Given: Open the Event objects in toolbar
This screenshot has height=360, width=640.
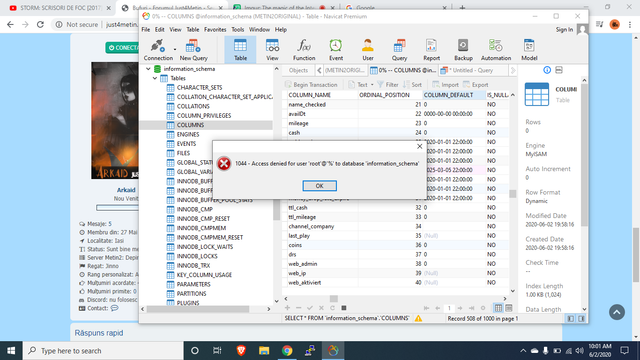Looking at the screenshot, I should pos(336,50).
